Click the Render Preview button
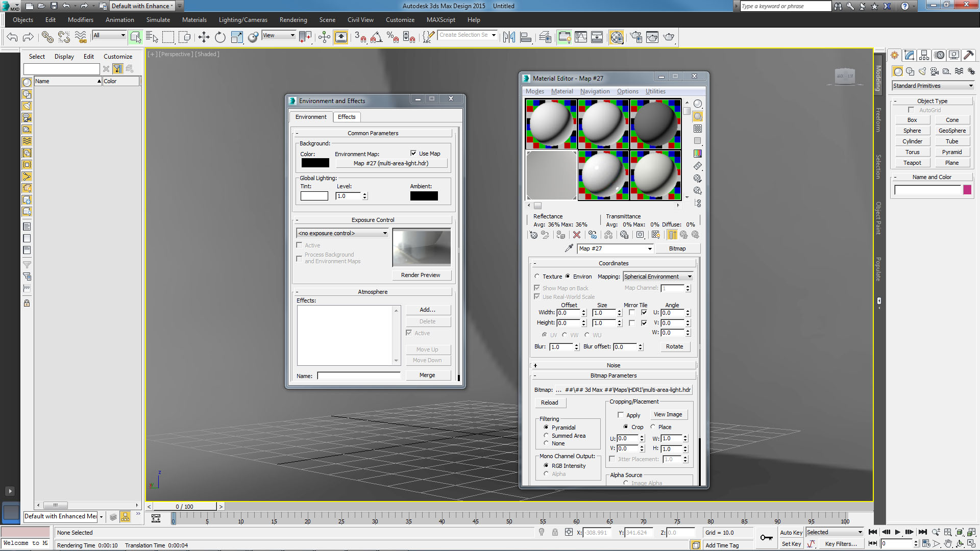Screen dimensions: 980x551 click(x=421, y=275)
